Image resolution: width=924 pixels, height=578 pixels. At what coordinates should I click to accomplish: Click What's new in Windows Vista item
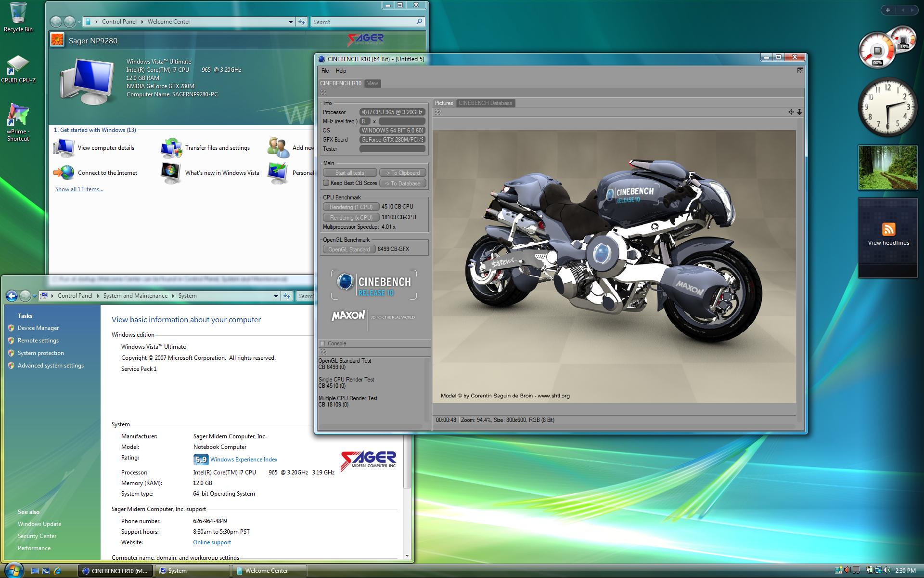pyautogui.click(x=210, y=173)
